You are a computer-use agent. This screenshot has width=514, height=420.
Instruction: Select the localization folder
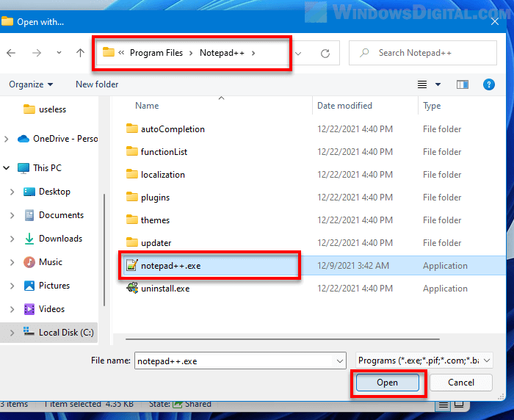click(x=156, y=175)
